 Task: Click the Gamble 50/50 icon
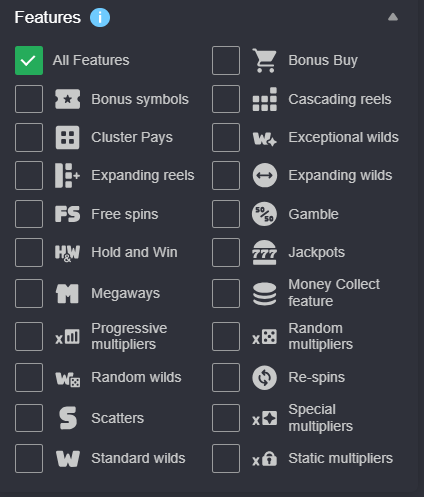[x=264, y=214]
